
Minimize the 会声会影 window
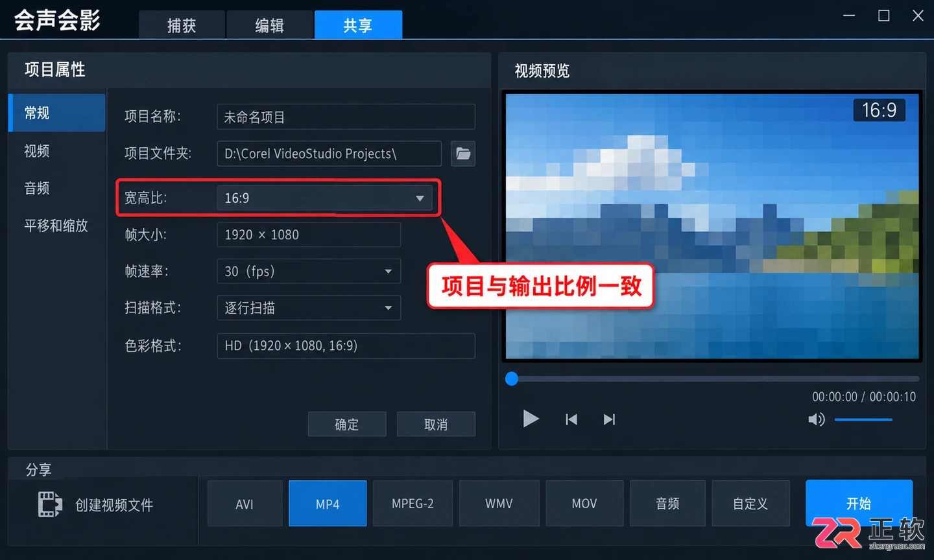(x=849, y=16)
